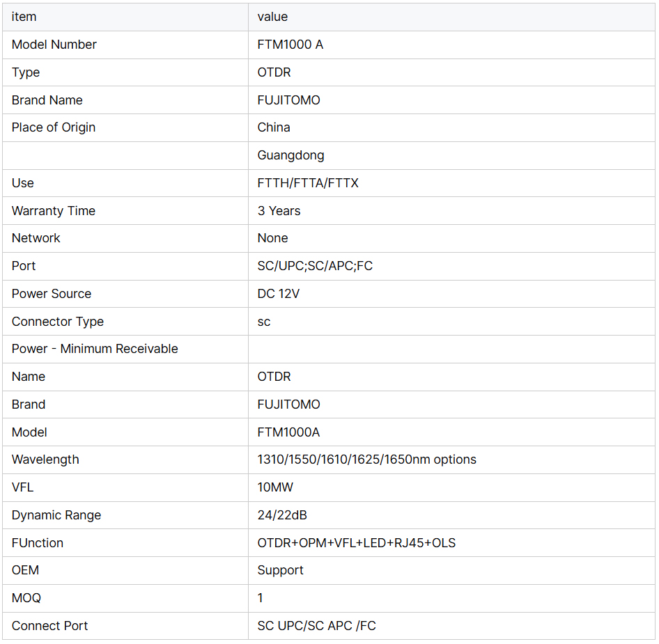Click the 'OTDR+OPM+VFL+LED+RJ45+OLS' function value
The width and height of the screenshot is (659, 644).
pyautogui.click(x=357, y=543)
